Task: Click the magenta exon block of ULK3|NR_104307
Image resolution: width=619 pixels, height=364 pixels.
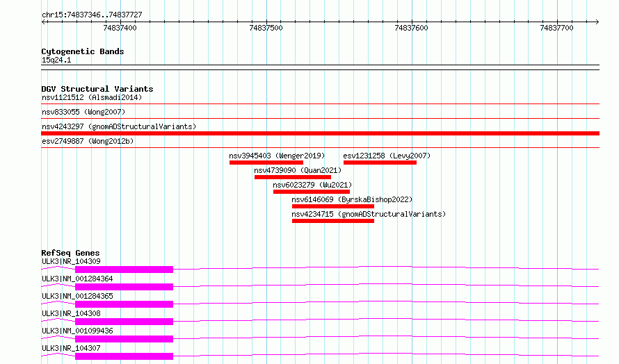Action: click(124, 356)
